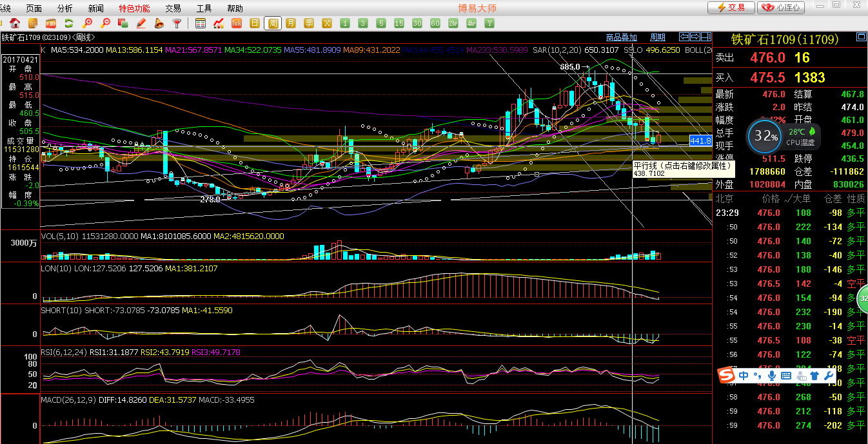Open the 新闻 menu
The image size is (868, 444).
point(96,8)
